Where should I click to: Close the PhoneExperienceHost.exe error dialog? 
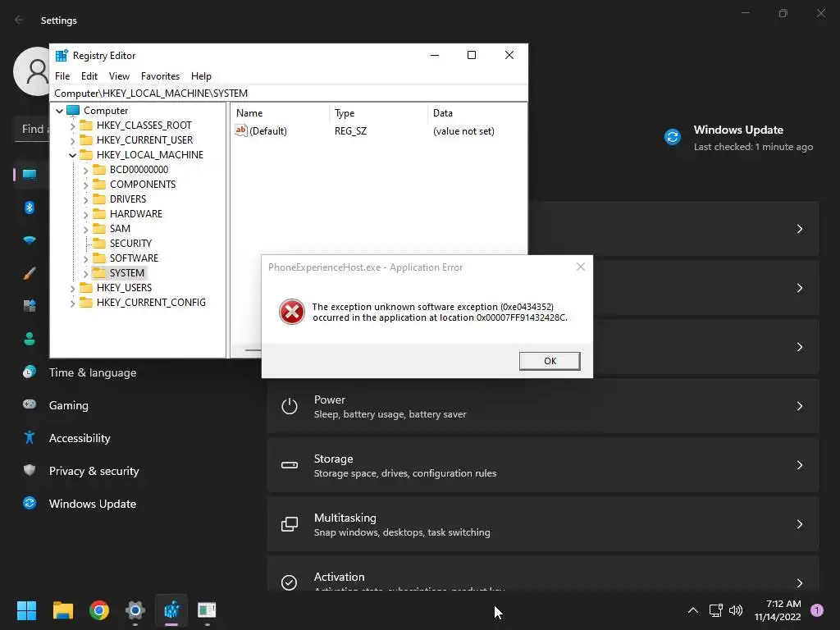581,267
